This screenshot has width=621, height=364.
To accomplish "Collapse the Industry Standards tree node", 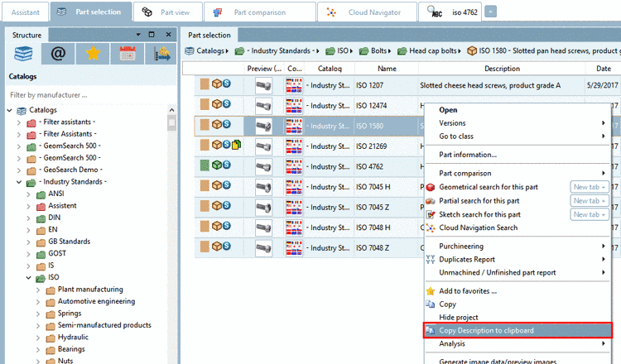I will pos(19,182).
